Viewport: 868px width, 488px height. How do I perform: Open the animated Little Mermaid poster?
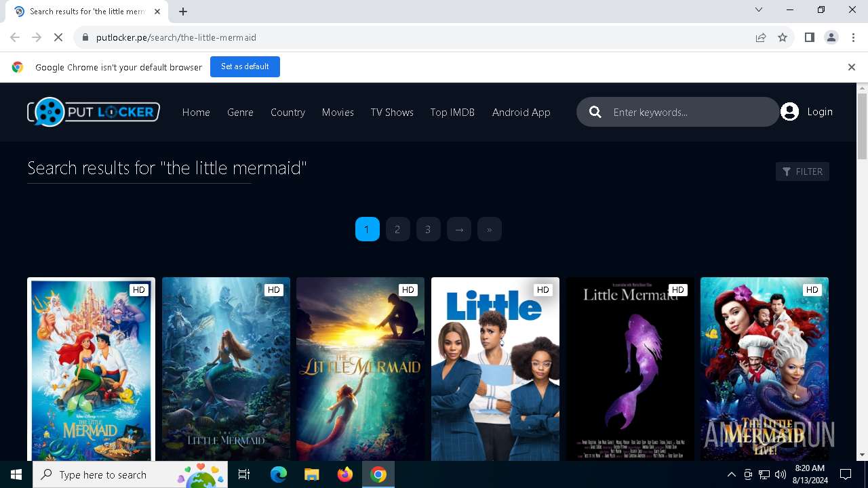pos(91,369)
